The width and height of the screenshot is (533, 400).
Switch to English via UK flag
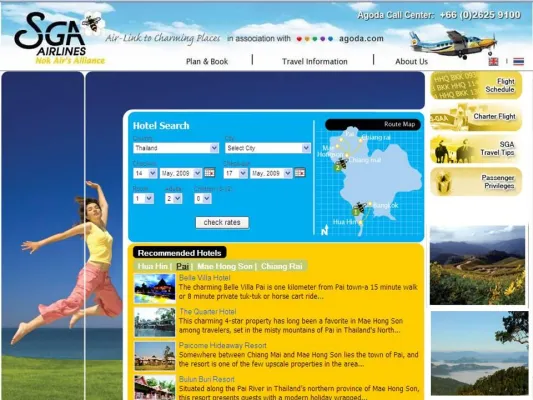493,62
